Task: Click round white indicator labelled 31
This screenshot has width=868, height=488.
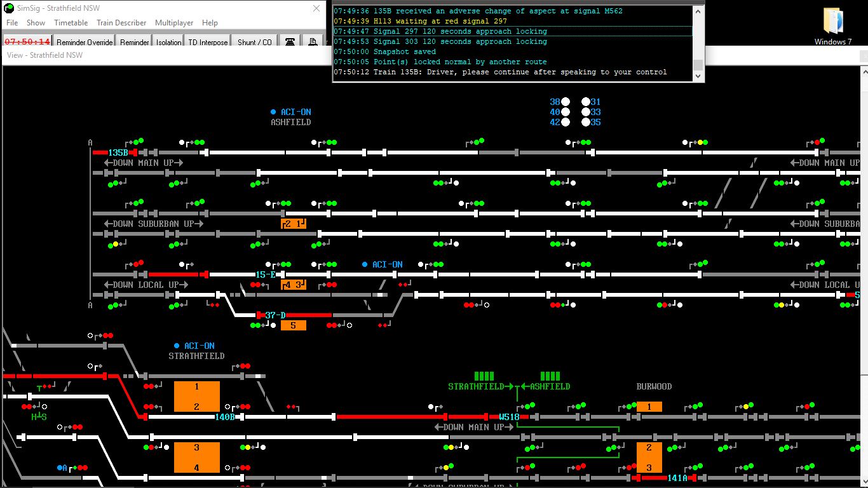Action: tap(585, 102)
